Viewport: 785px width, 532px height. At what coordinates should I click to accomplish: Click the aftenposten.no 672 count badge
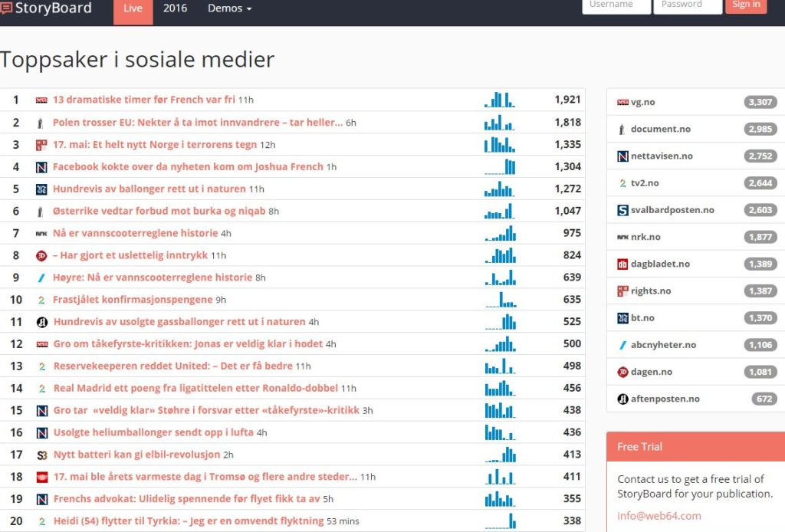[764, 399]
